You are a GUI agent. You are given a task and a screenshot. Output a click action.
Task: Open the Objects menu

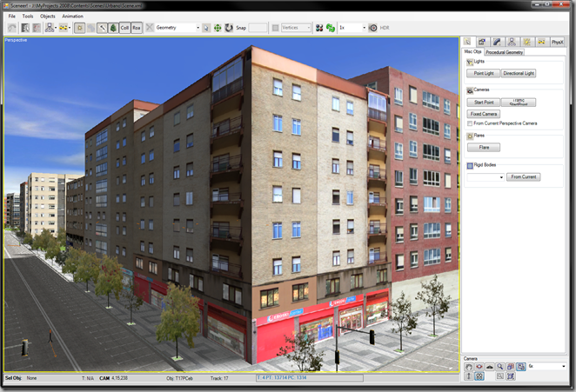[x=47, y=17]
